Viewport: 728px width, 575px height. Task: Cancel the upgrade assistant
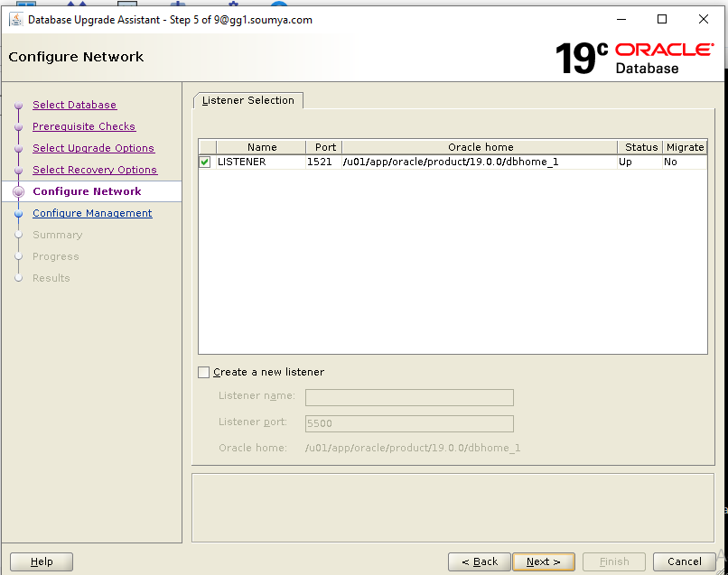[x=685, y=561]
